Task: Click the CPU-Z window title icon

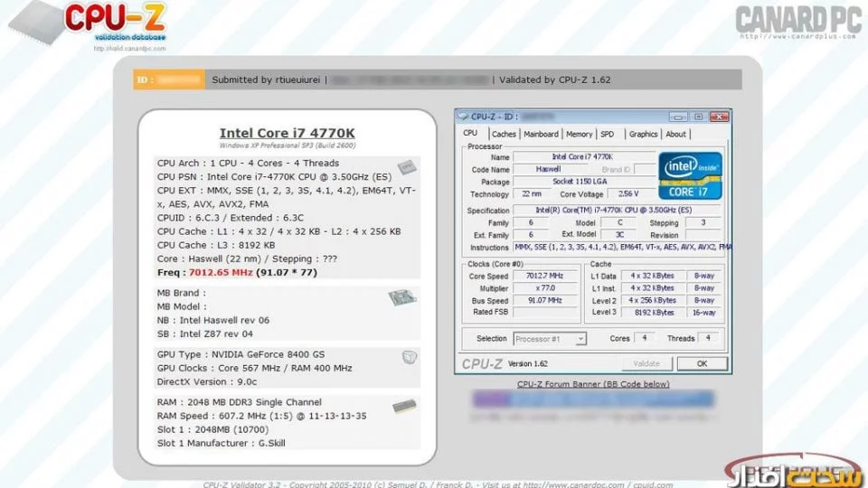Action: tap(463, 117)
